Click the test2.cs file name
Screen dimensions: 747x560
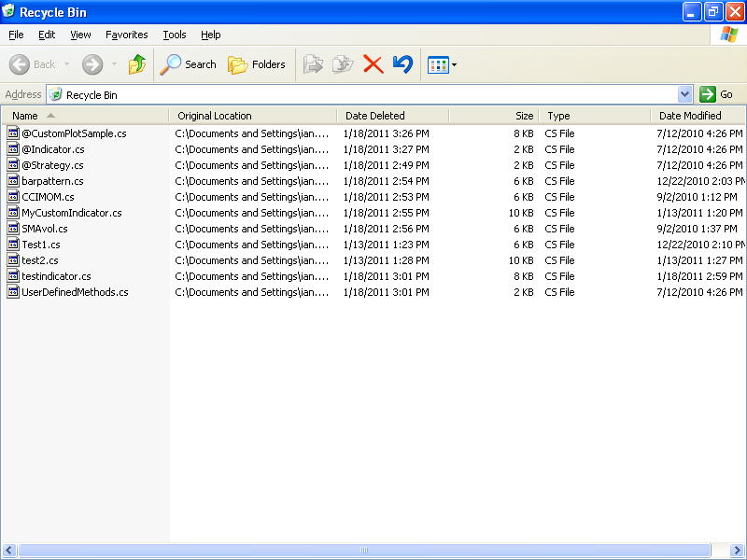(40, 260)
